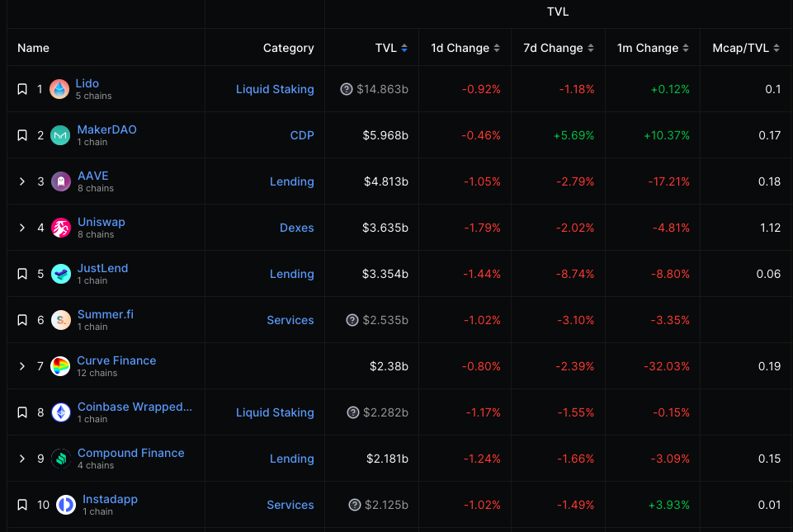The width and height of the screenshot is (793, 532).
Task: Click AAVE 1m change -17.21%
Action: click(668, 181)
